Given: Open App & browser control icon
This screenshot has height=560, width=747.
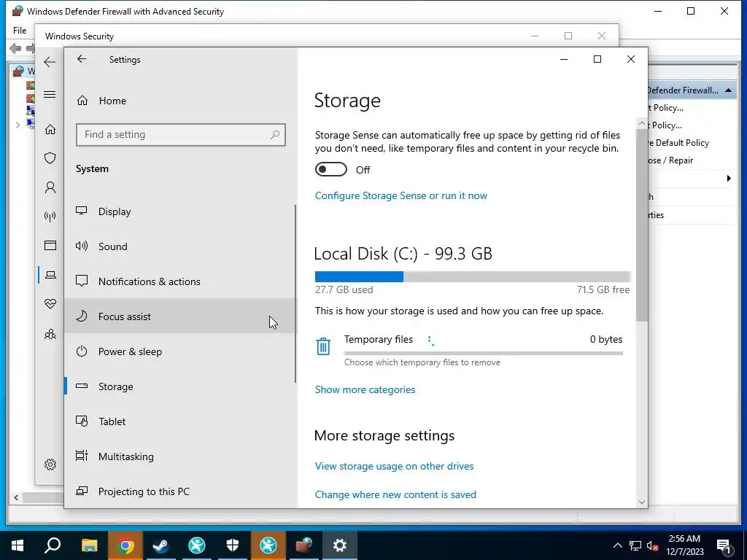Looking at the screenshot, I should [50, 245].
